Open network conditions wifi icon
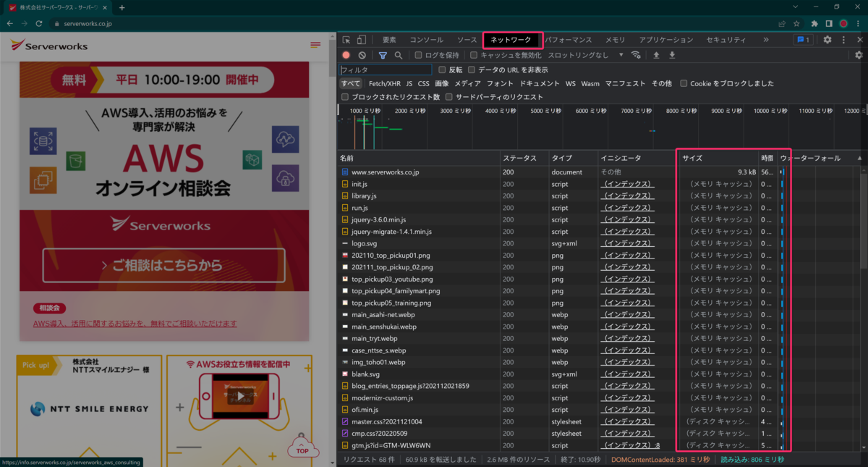 (636, 55)
